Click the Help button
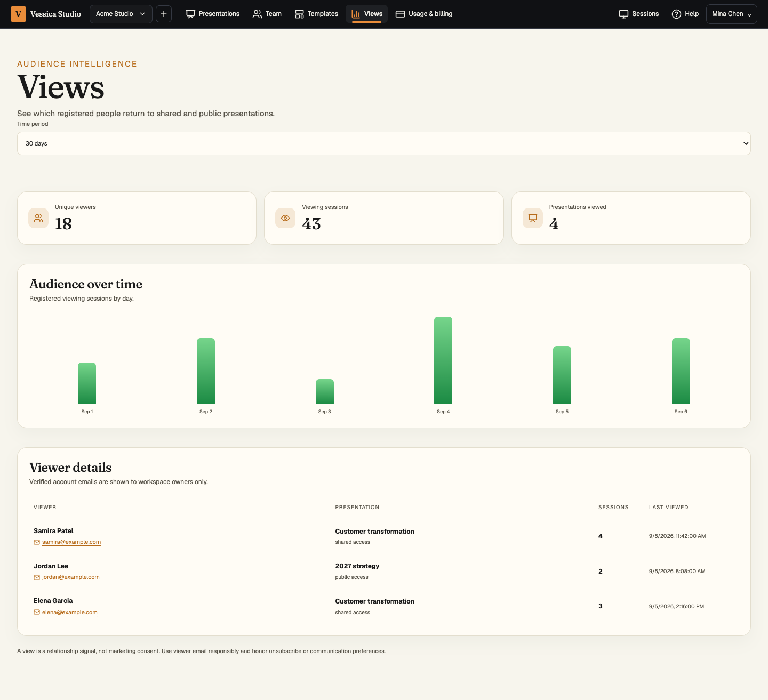Viewport: 768px width, 700px height. [x=685, y=14]
